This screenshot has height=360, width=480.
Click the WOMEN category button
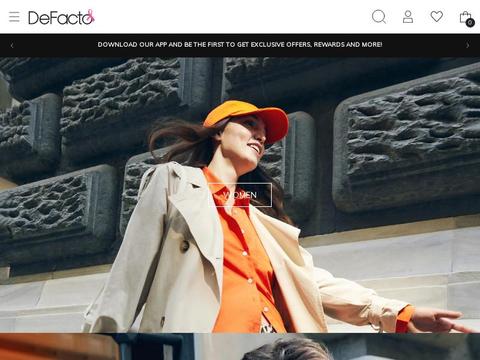coord(240,195)
